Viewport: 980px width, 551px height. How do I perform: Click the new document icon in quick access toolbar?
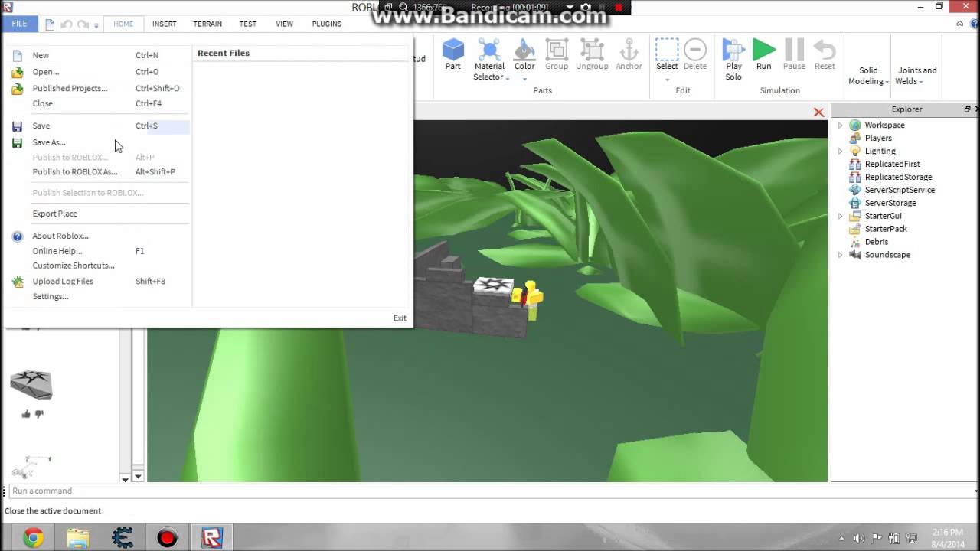50,24
